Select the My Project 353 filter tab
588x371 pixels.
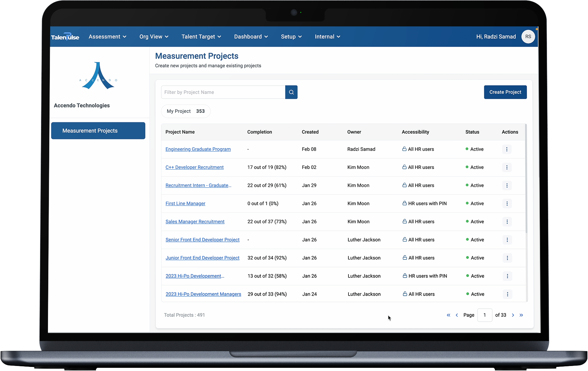(186, 111)
